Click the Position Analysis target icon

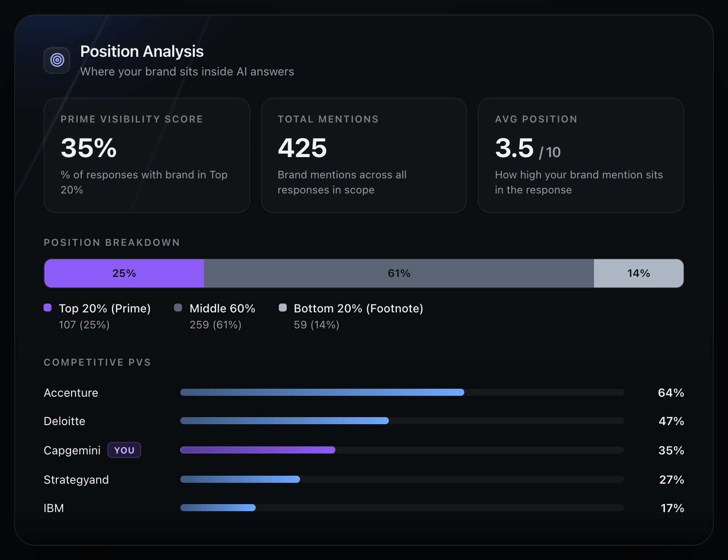pyautogui.click(x=57, y=60)
